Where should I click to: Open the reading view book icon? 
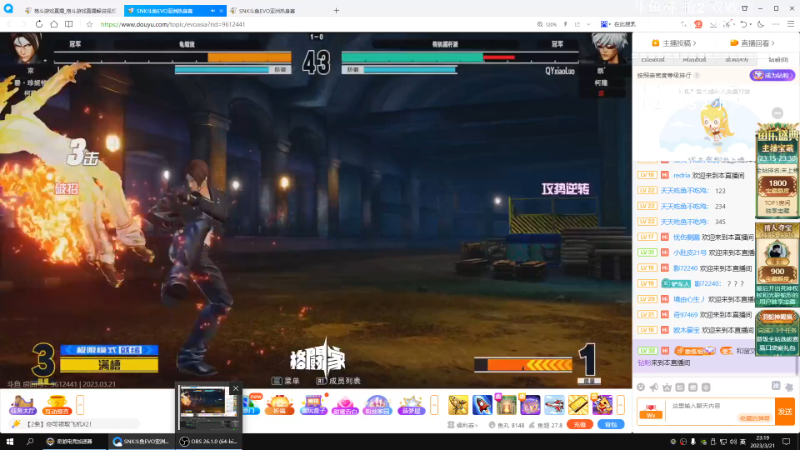click(69, 24)
